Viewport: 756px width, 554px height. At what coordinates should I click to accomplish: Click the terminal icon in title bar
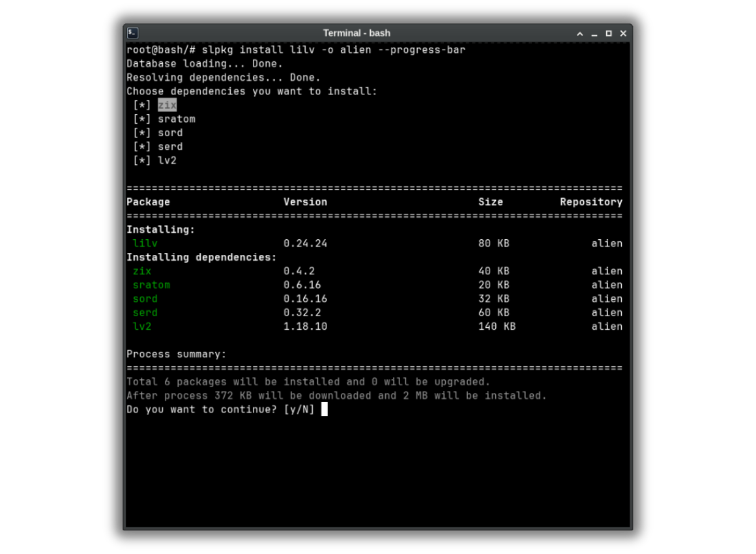132,33
